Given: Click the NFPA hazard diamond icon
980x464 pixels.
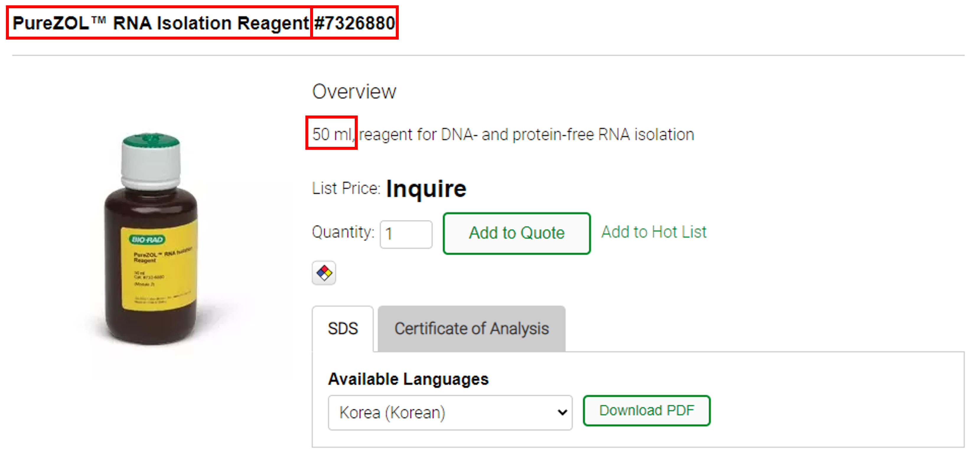Looking at the screenshot, I should tap(324, 273).
